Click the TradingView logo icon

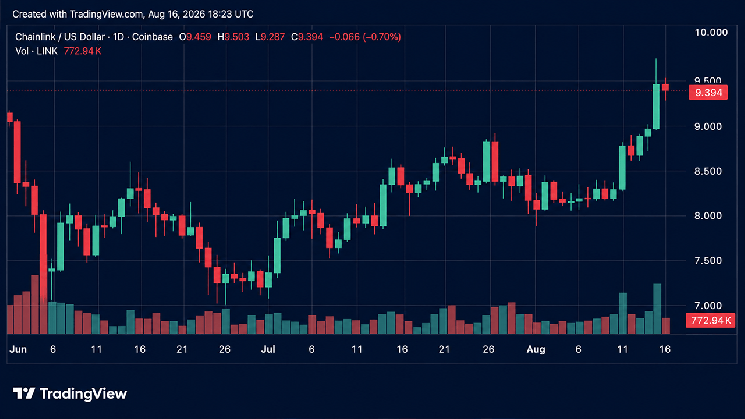tap(24, 393)
